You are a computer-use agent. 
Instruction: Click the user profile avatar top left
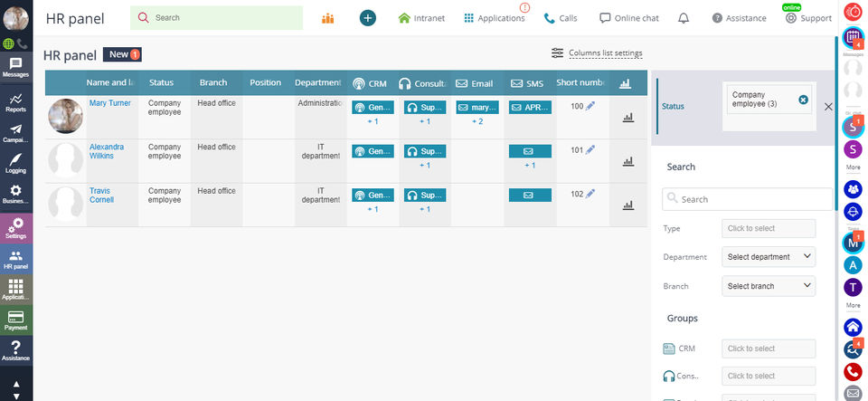[x=16, y=18]
